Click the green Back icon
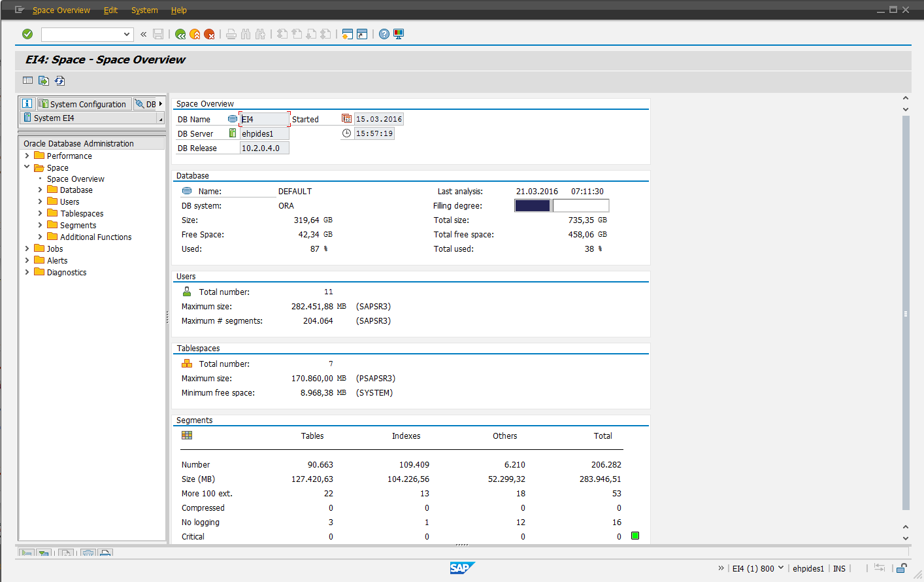This screenshot has width=924, height=582. 180,34
